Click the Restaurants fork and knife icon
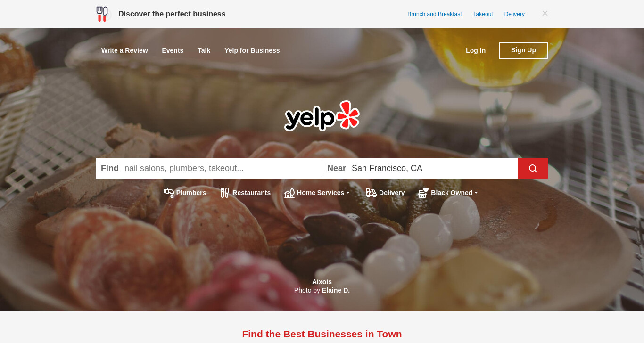This screenshot has width=644, height=343. point(225,193)
